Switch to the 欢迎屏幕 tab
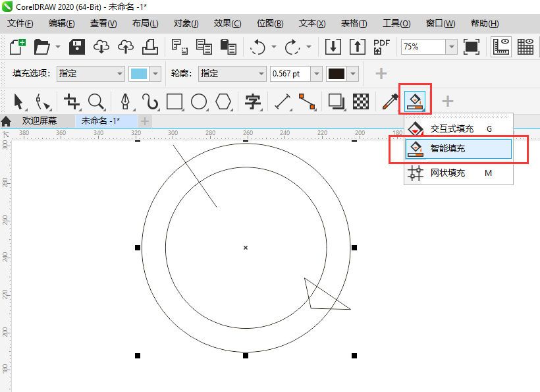 pos(40,121)
